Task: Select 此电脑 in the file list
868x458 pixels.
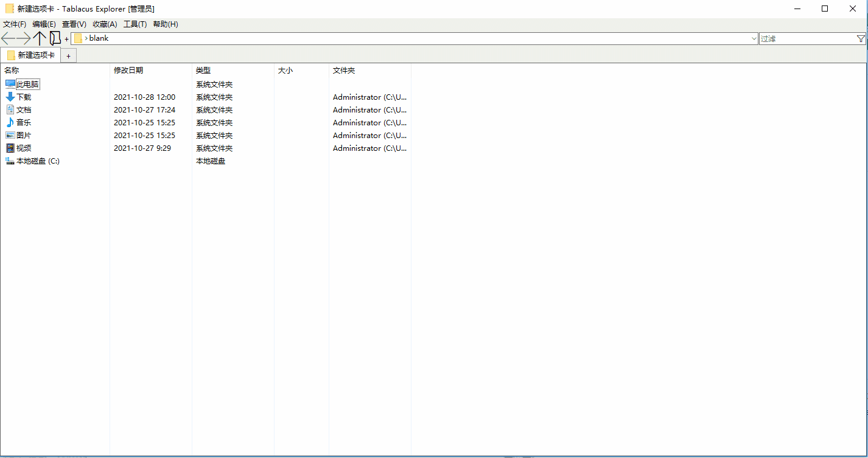Action: pyautogui.click(x=27, y=84)
